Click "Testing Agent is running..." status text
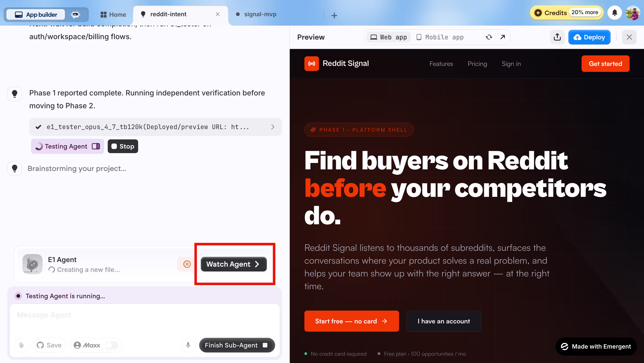This screenshot has height=363, width=644. pyautogui.click(x=65, y=296)
